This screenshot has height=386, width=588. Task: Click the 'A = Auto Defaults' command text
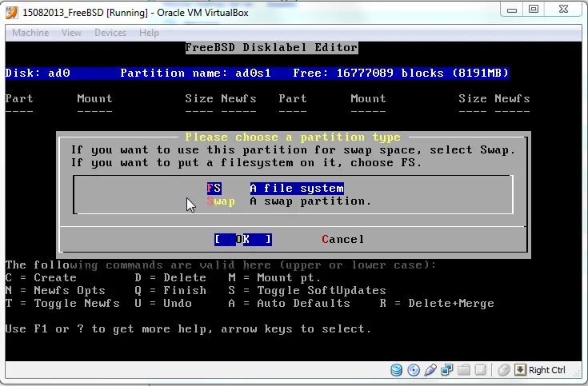point(289,303)
